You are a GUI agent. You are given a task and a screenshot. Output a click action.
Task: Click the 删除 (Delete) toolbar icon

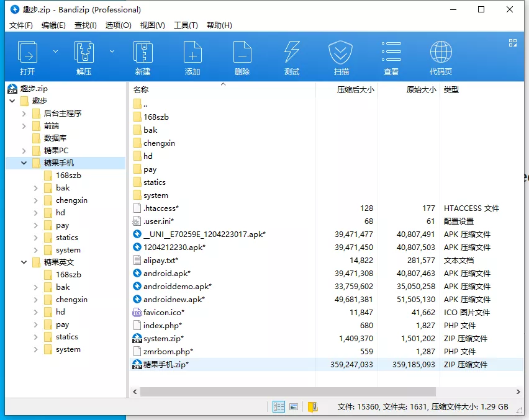242,56
